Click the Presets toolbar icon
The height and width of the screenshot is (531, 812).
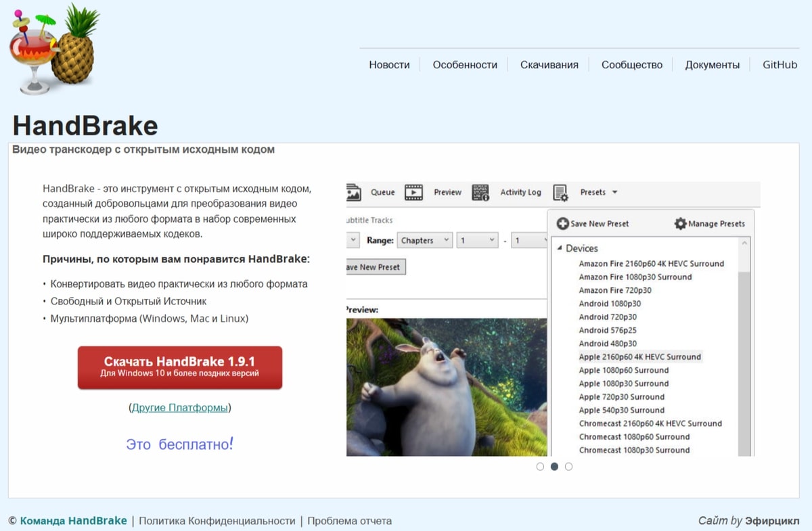pos(560,193)
